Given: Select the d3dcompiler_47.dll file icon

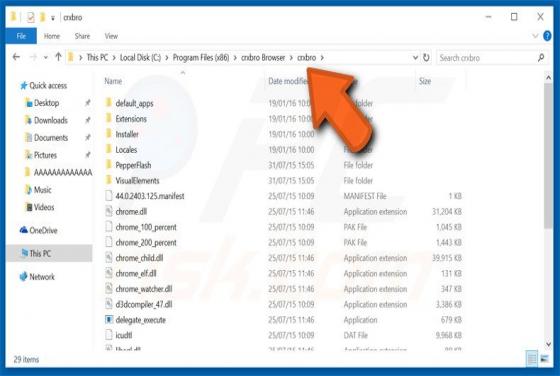Looking at the screenshot, I should click(x=109, y=304).
